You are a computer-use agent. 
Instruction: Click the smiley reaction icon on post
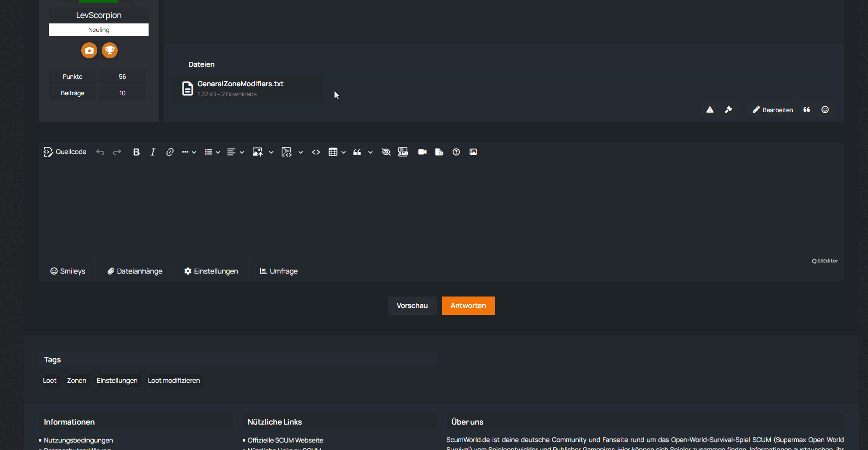coord(825,110)
